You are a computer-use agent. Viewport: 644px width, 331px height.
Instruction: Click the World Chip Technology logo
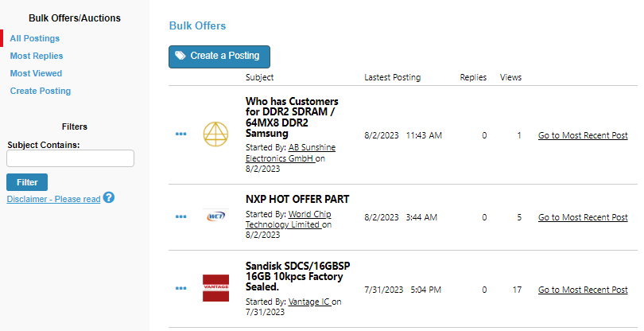(215, 217)
